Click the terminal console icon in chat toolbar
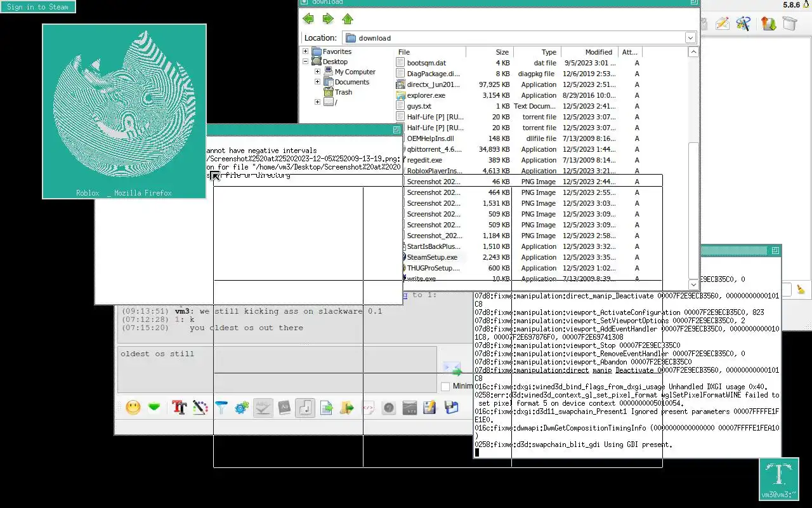The image size is (812, 508). [x=410, y=408]
